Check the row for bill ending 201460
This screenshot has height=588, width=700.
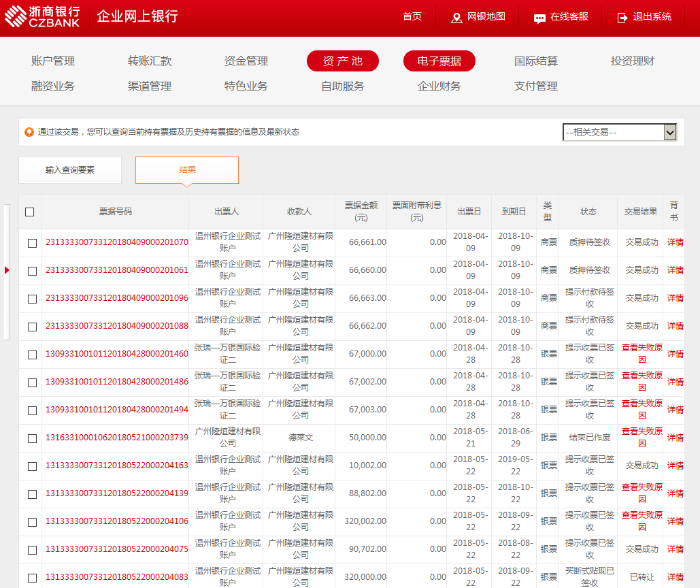point(32,355)
